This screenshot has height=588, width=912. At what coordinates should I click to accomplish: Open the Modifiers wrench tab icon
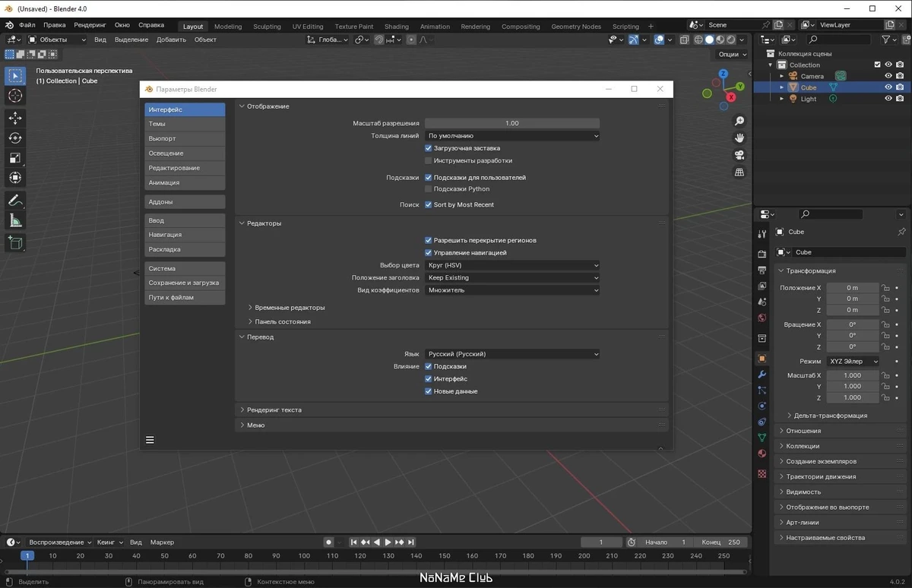click(x=762, y=374)
